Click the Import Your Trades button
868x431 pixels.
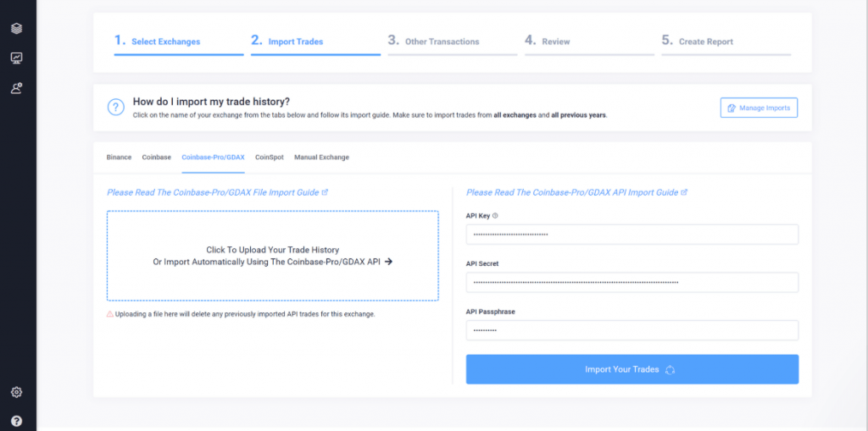632,369
